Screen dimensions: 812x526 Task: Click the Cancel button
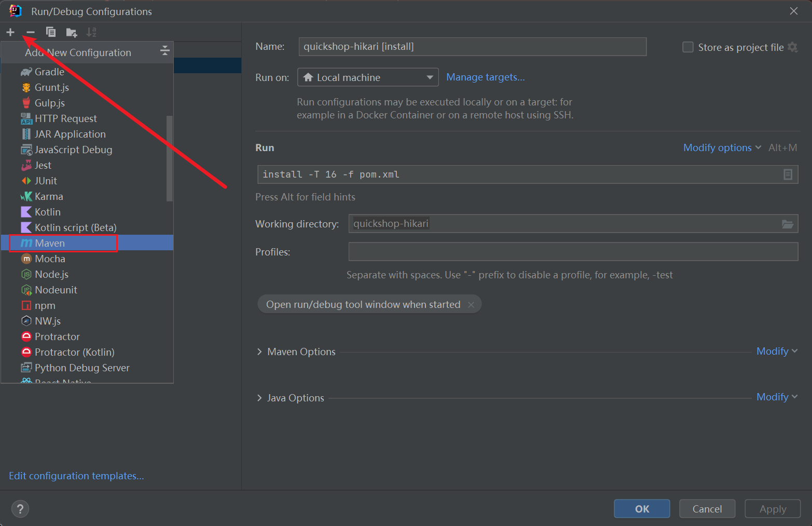pos(707,509)
